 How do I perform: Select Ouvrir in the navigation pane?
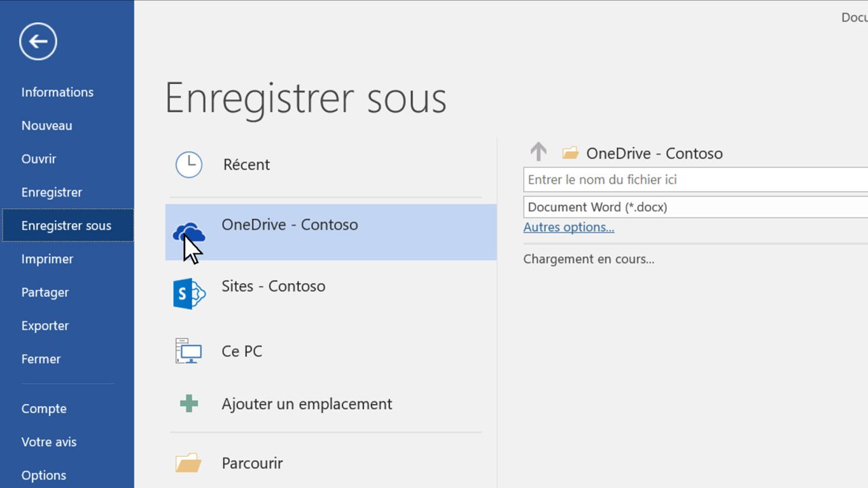pyautogui.click(x=39, y=159)
